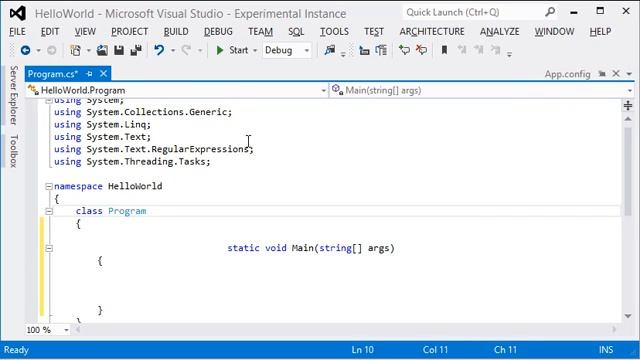Open the ANALYZE menu
640x360 pixels.
(500, 31)
